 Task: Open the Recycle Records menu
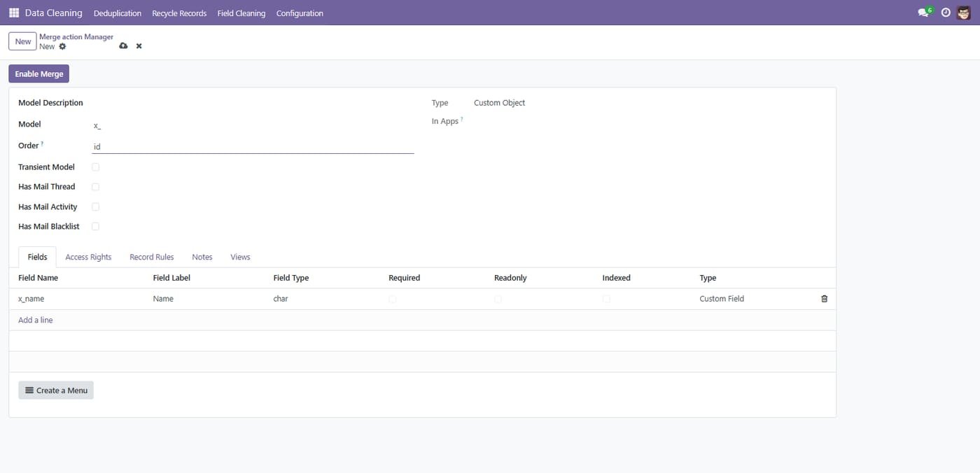[179, 13]
